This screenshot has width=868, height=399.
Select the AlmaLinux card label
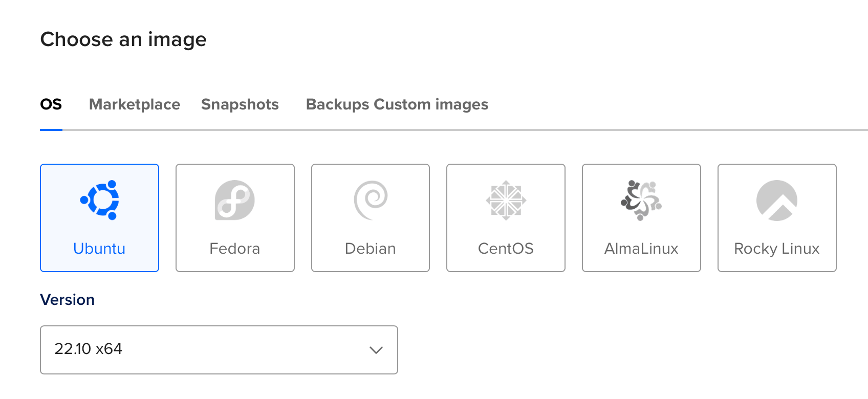pyautogui.click(x=641, y=249)
